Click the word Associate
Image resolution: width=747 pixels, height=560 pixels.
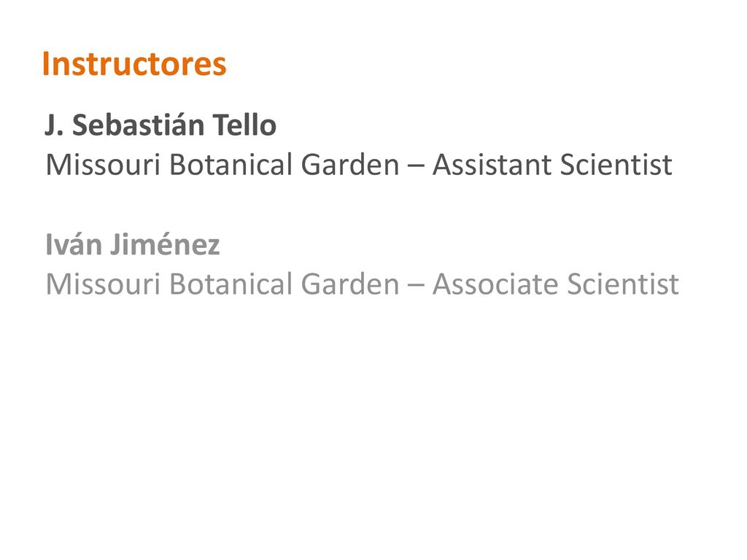[495, 284]
